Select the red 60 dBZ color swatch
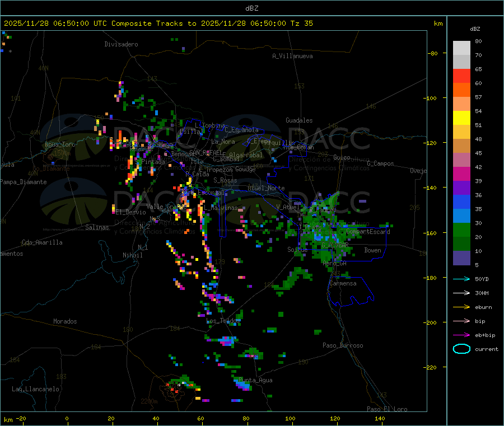The width and height of the screenshot is (504, 426). tap(461, 76)
